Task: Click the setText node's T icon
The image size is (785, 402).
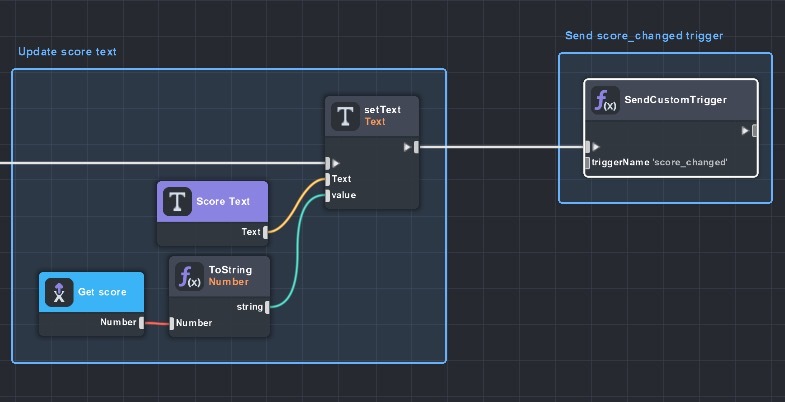Action: click(346, 116)
